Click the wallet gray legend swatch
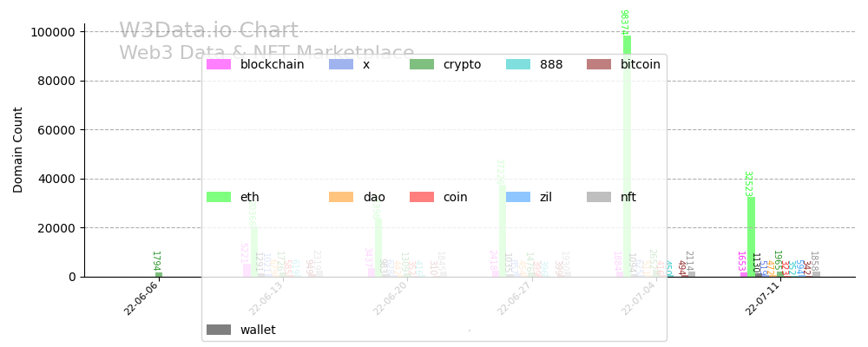Viewport: 868px width, 347px height. pyautogui.click(x=219, y=330)
